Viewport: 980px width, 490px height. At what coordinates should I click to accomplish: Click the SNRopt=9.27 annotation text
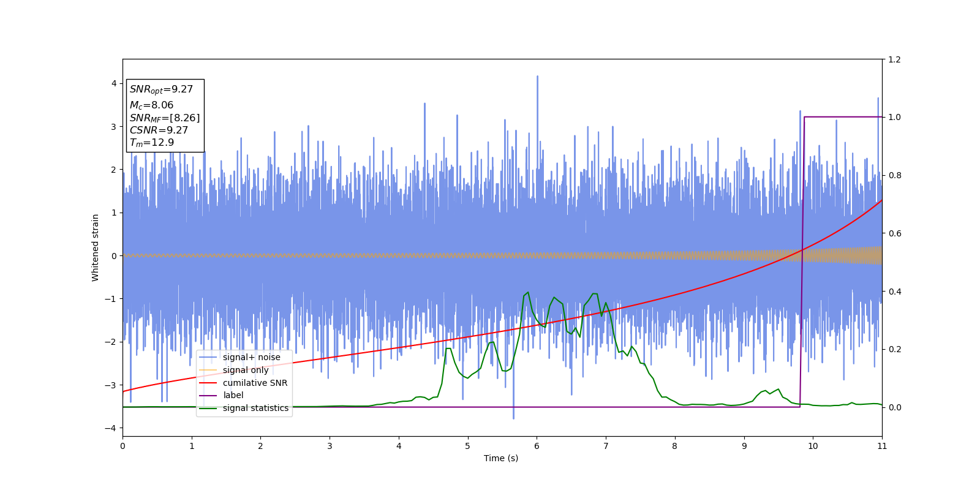[x=161, y=89]
